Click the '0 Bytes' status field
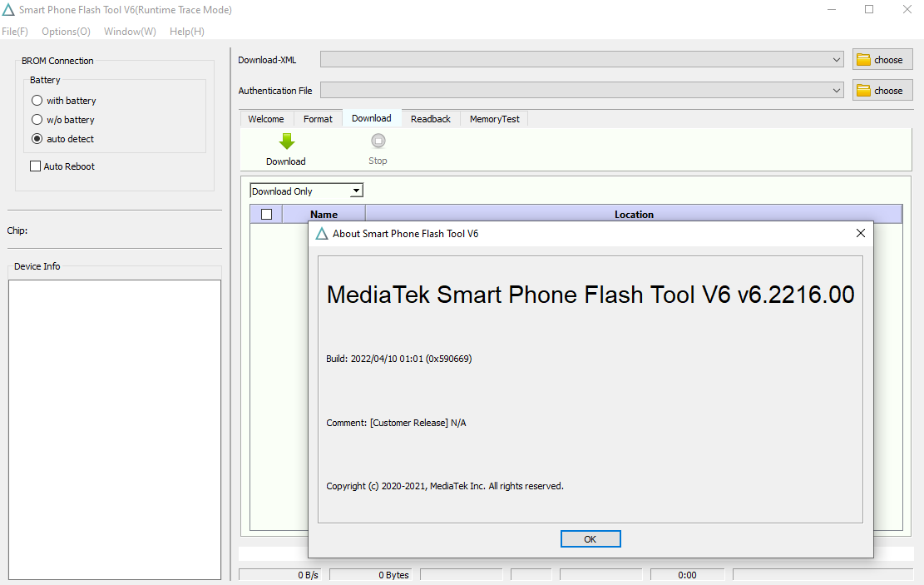Viewport: 924px width, 585px height. click(370, 575)
